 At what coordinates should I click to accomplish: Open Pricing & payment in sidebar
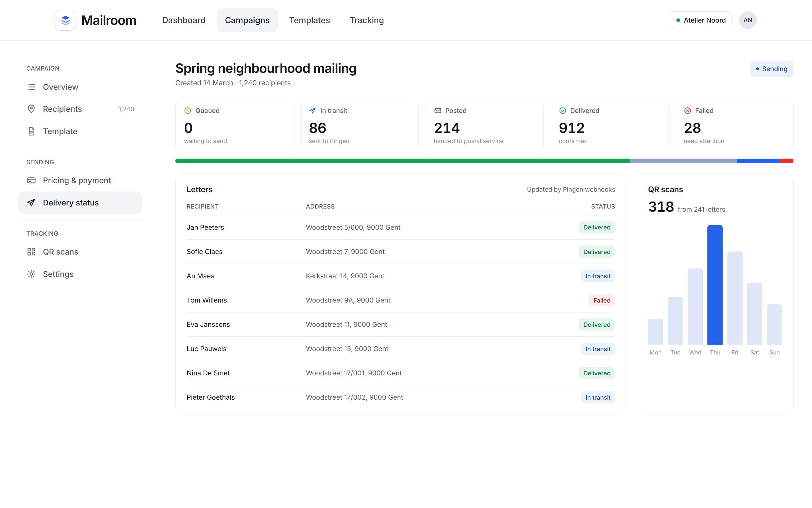[x=80, y=180]
